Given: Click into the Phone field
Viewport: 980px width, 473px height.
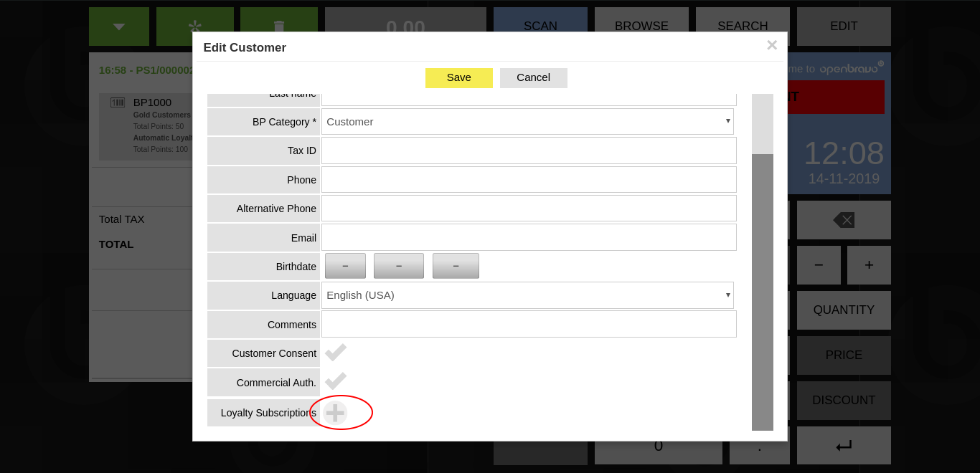Looking at the screenshot, I should tap(529, 180).
